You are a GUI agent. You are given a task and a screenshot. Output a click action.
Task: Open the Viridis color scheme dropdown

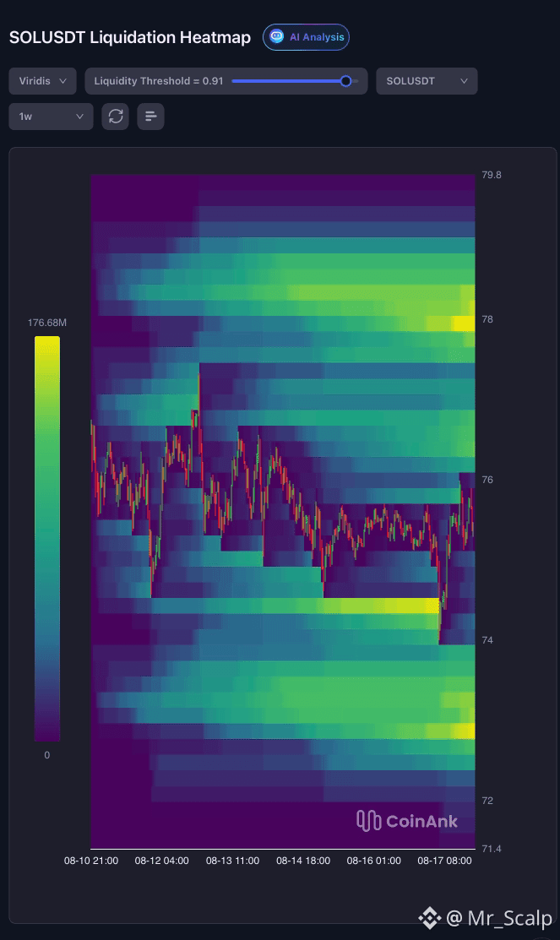[x=42, y=81]
